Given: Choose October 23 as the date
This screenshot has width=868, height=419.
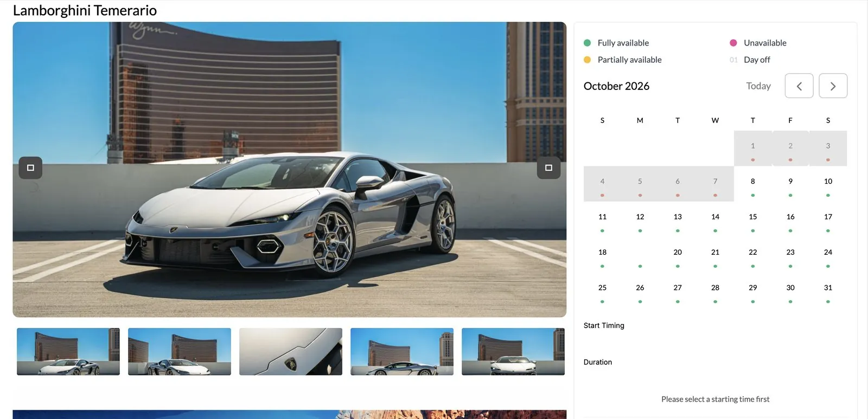Looking at the screenshot, I should (x=790, y=255).
